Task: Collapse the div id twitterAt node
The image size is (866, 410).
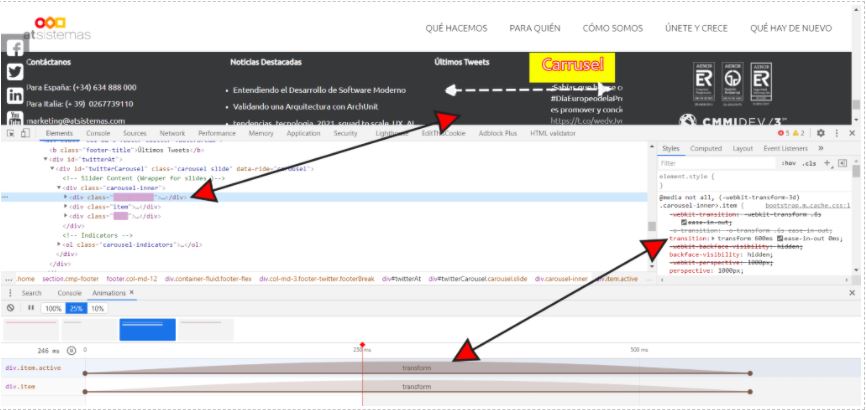Action: pos(45,159)
